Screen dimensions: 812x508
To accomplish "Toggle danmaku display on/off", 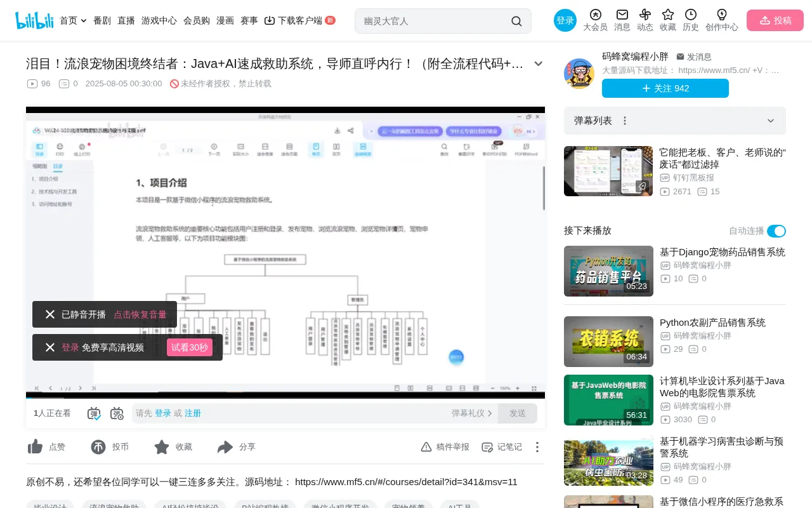I will tap(94, 413).
